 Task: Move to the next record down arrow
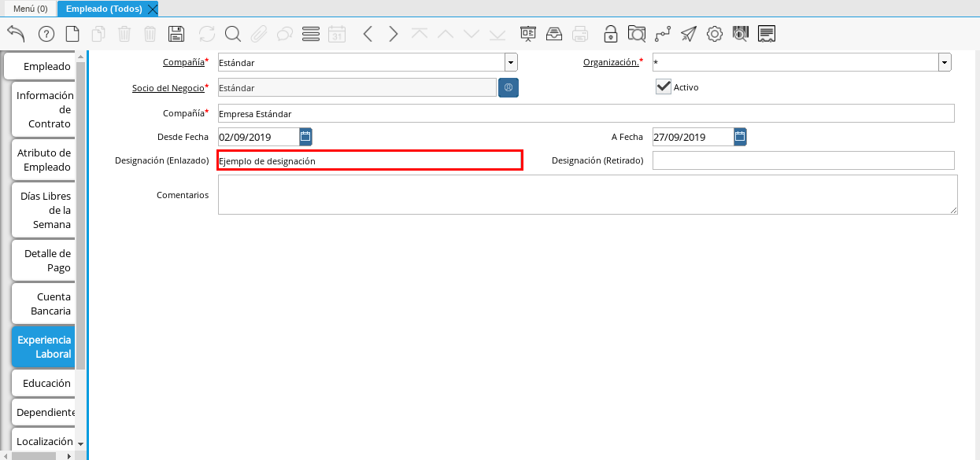click(x=472, y=34)
